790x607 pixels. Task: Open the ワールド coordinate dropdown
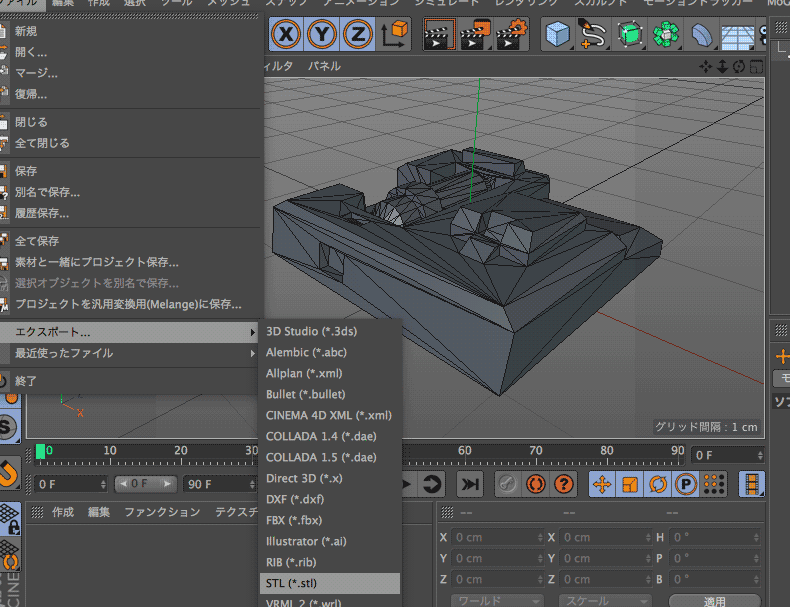tap(497, 601)
